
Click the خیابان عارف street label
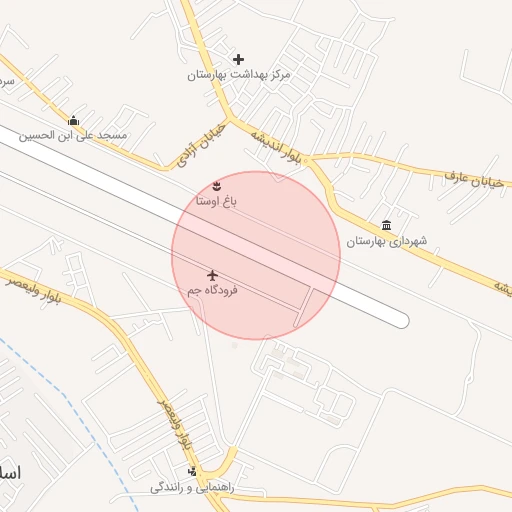point(474,180)
